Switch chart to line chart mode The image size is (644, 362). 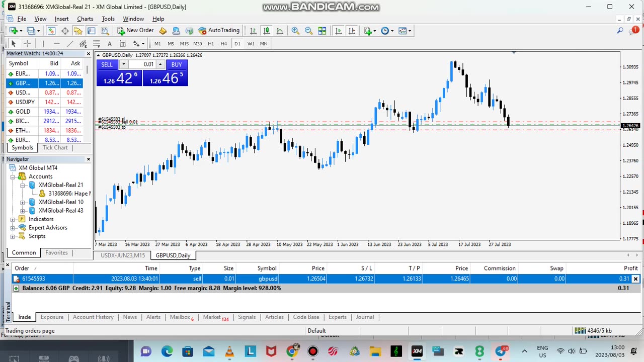(280, 31)
